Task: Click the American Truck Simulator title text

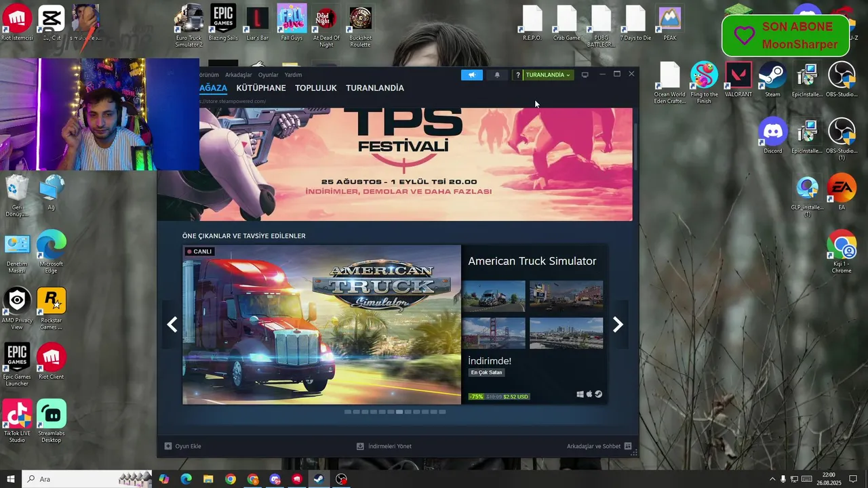Action: [532, 261]
